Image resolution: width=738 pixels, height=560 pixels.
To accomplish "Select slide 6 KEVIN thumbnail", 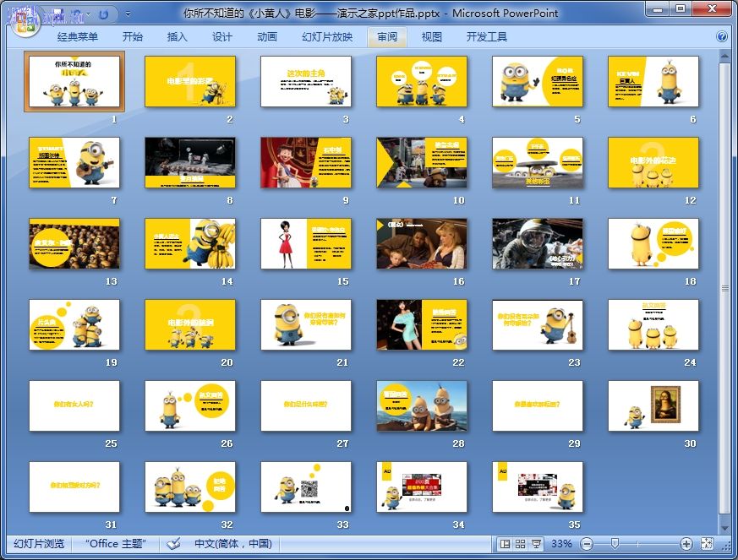I will pos(653,82).
